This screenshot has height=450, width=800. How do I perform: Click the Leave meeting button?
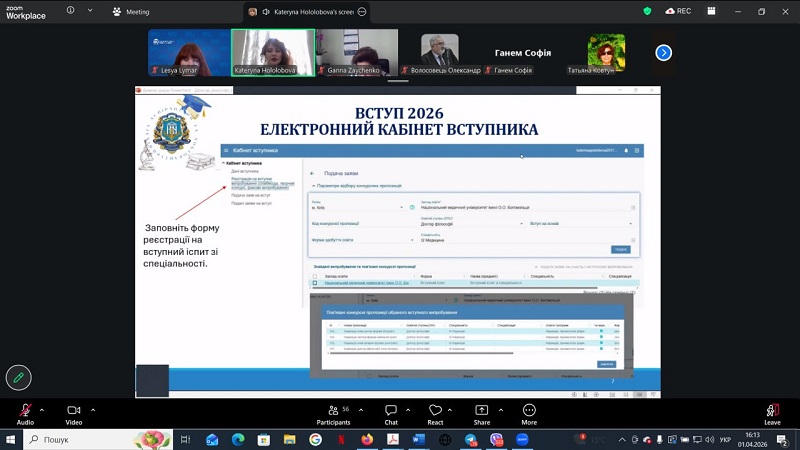772,410
